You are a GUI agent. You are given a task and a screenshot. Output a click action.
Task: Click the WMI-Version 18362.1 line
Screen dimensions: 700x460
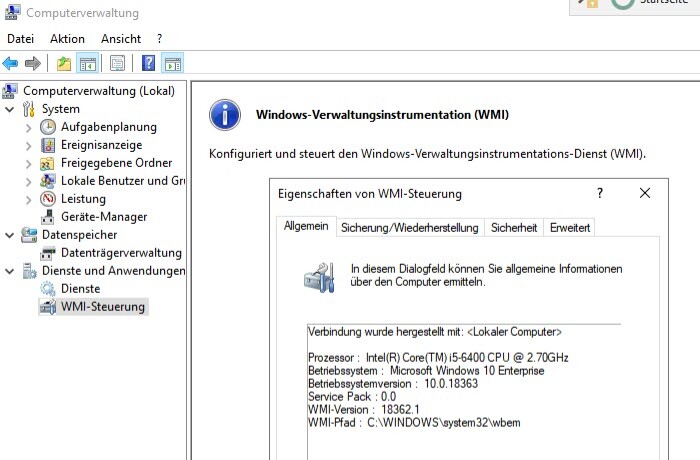click(364, 410)
